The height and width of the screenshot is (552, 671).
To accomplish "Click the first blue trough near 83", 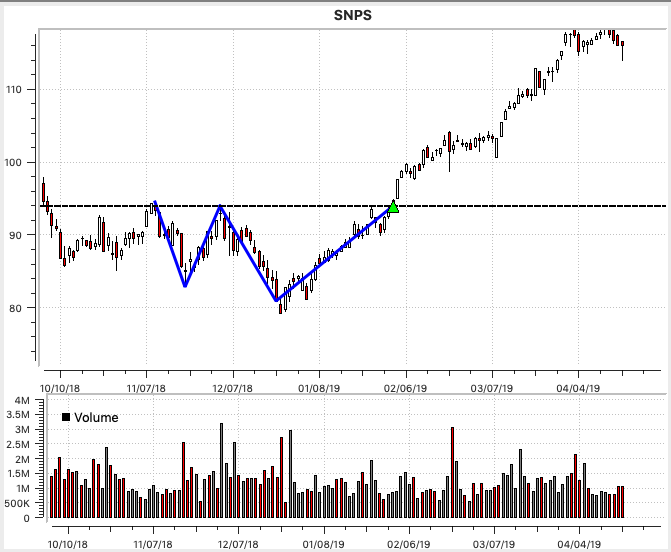I will (185, 286).
